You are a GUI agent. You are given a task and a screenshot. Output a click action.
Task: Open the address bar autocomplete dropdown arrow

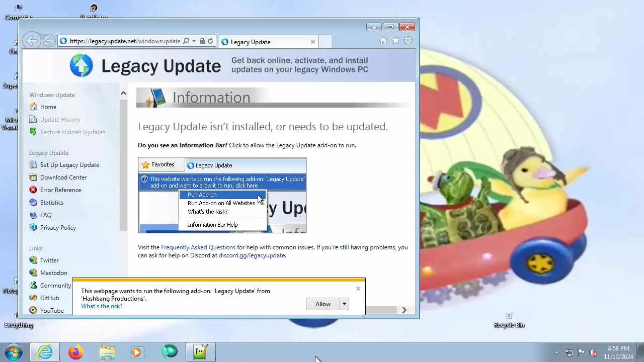pos(194,41)
